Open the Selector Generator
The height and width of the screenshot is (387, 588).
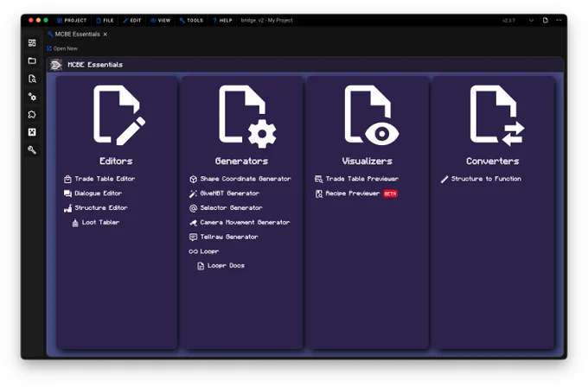[x=226, y=208]
